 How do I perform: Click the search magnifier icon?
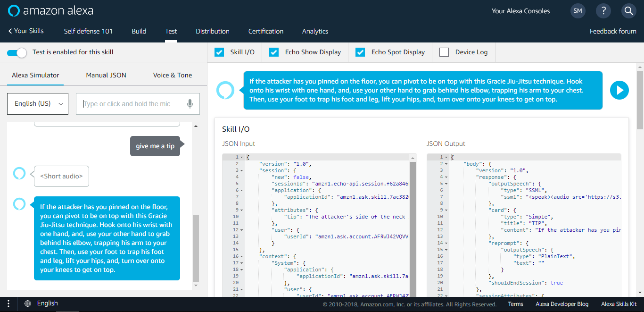(628, 11)
